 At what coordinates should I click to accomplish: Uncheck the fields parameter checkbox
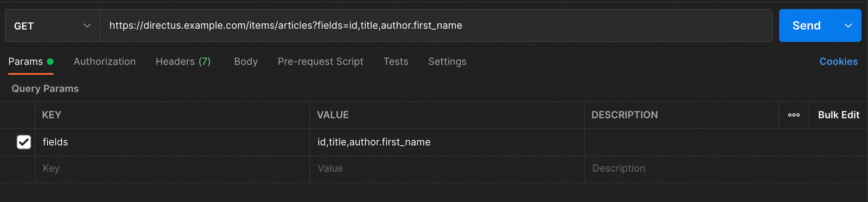point(24,142)
